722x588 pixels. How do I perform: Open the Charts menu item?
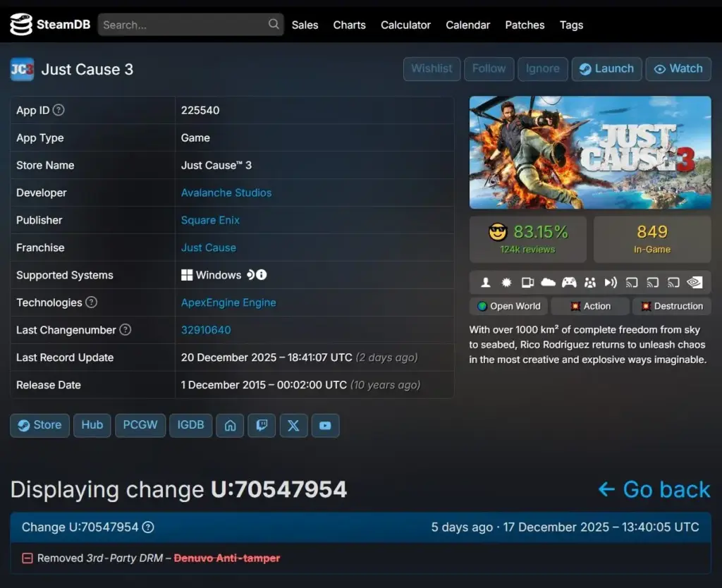click(x=349, y=25)
